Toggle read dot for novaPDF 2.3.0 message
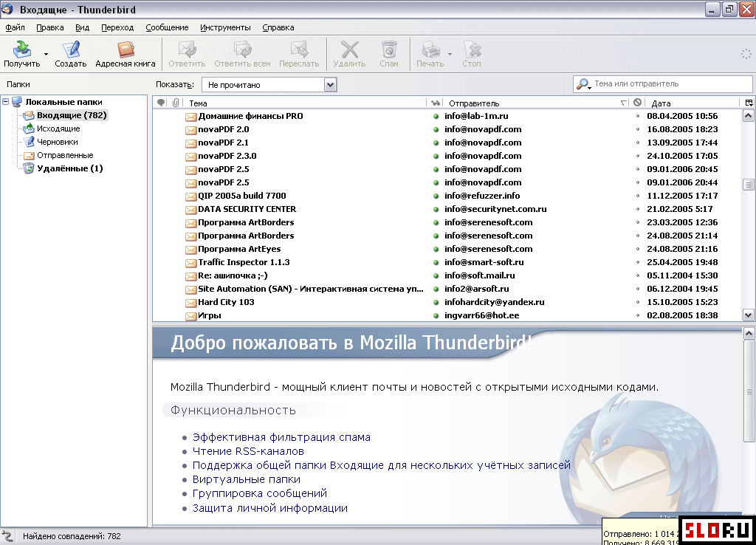Screen dimensions: 756x545 point(436,156)
